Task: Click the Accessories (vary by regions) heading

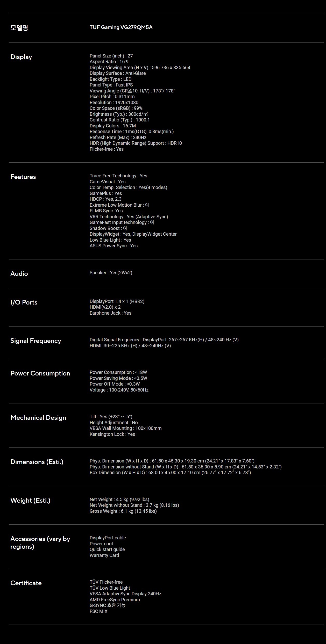Action: coord(40,542)
